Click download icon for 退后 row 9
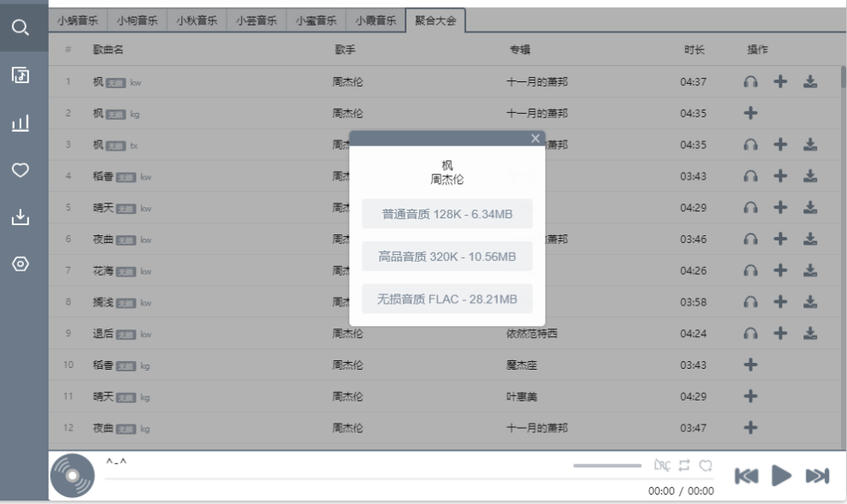The height and width of the screenshot is (504, 847). click(x=810, y=333)
